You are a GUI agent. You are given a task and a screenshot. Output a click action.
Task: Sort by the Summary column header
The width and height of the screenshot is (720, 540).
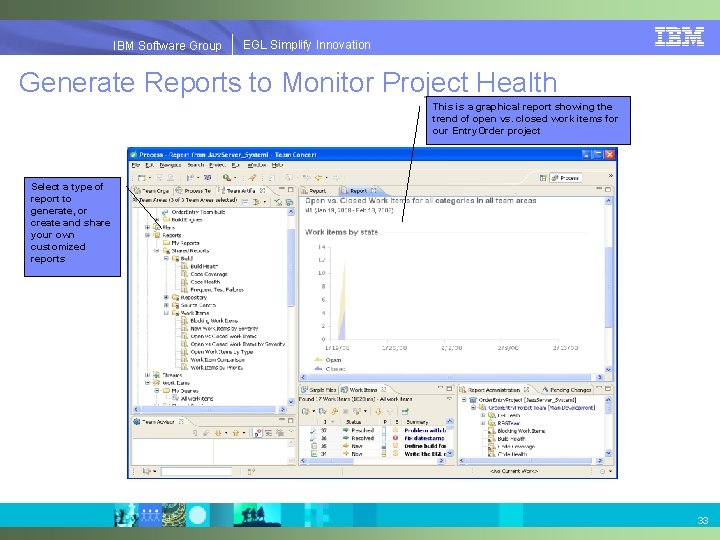(422, 422)
